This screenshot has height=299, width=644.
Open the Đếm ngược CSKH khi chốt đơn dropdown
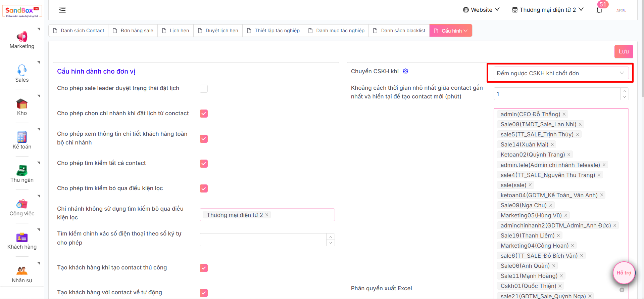point(560,73)
